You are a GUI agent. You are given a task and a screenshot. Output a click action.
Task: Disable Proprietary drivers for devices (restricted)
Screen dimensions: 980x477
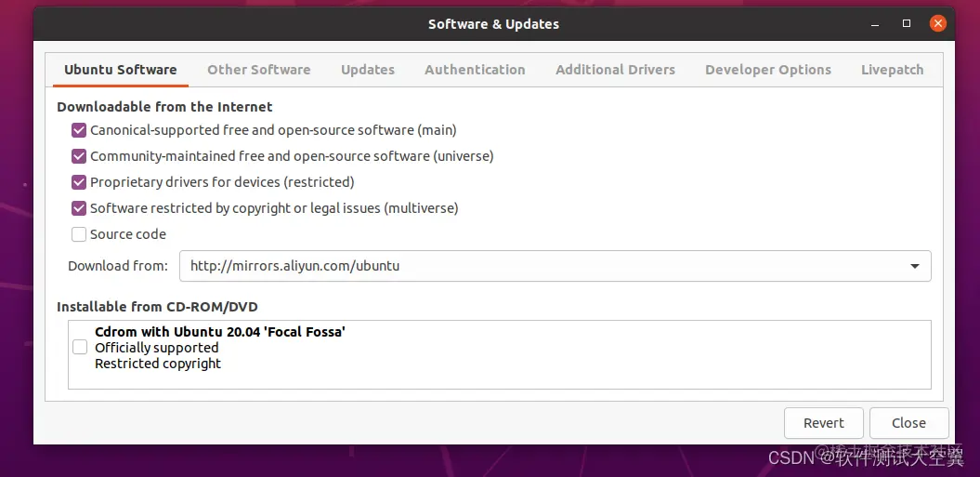click(x=79, y=182)
